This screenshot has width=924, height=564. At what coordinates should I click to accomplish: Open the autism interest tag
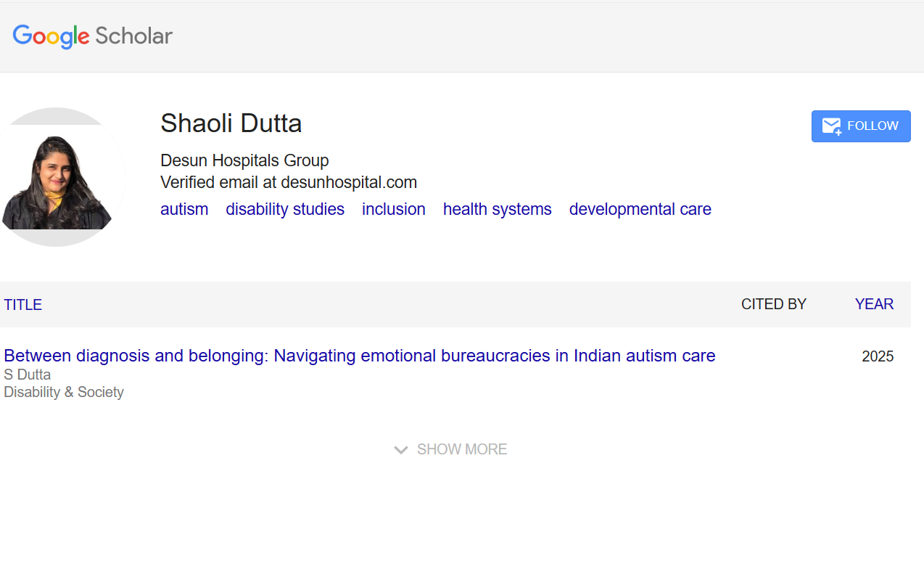[x=184, y=209]
